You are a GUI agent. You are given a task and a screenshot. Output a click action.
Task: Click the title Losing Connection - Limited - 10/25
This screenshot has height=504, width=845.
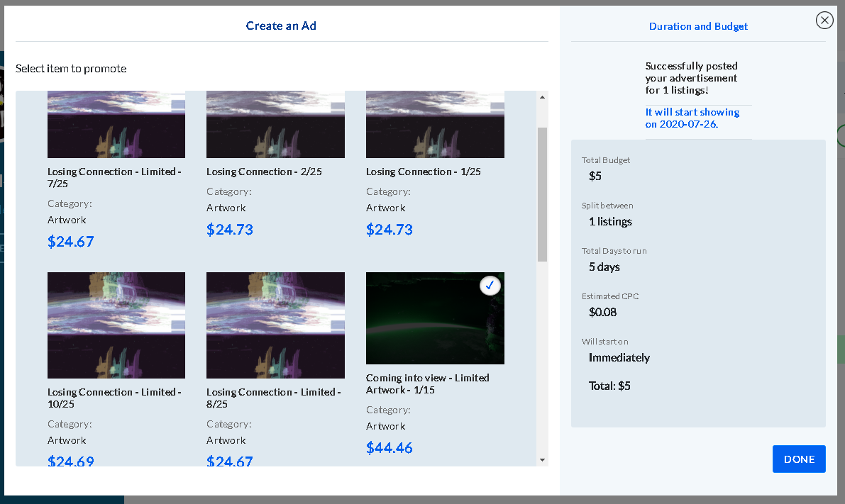click(x=114, y=398)
